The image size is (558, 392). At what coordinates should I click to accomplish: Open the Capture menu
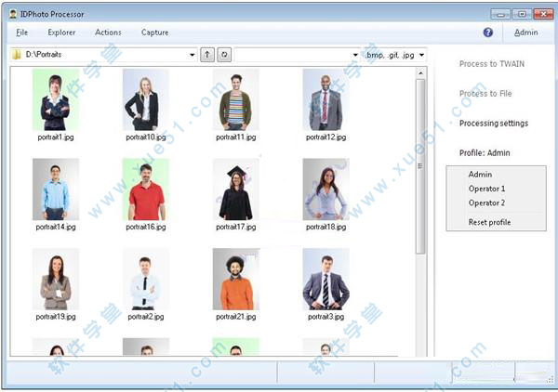click(x=154, y=33)
